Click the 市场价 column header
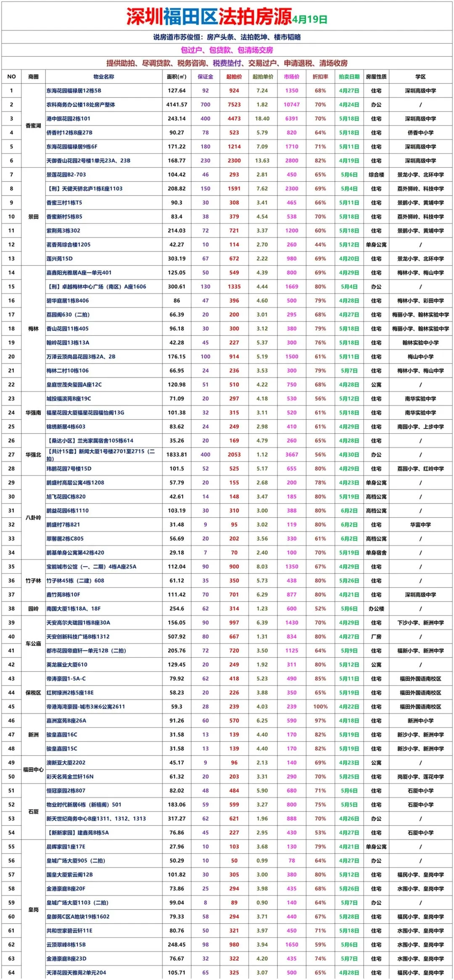 (292, 77)
